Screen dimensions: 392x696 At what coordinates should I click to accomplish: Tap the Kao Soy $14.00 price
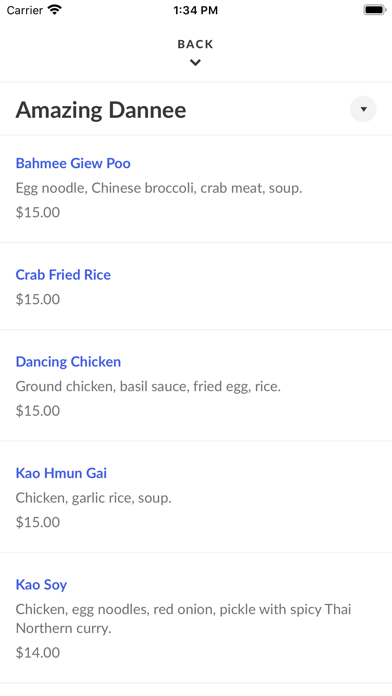click(x=38, y=652)
